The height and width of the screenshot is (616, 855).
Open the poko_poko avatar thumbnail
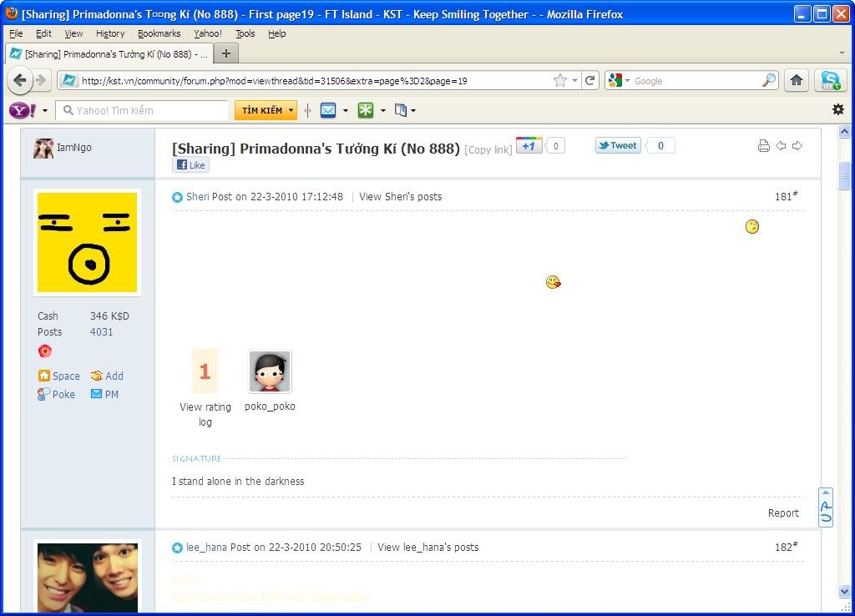coord(270,371)
